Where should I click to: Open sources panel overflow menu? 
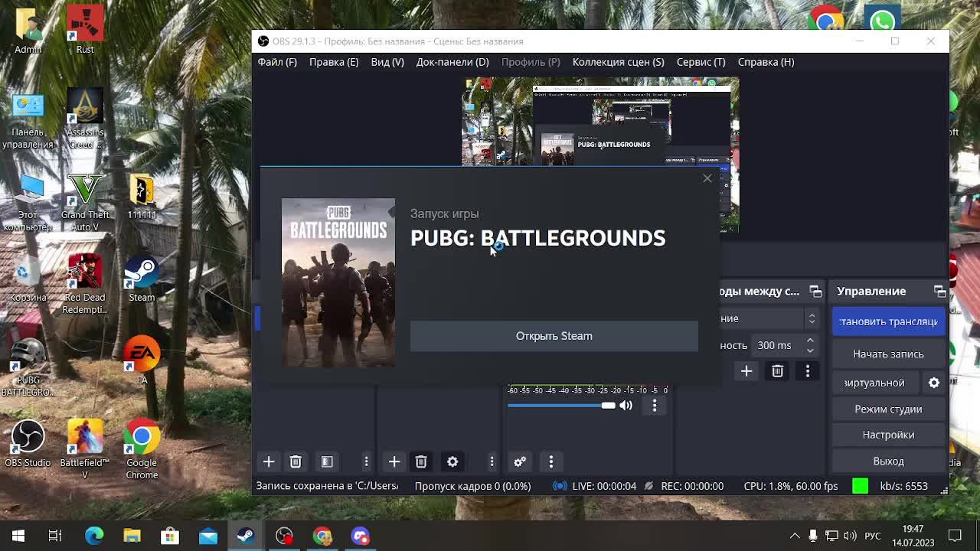(x=492, y=461)
